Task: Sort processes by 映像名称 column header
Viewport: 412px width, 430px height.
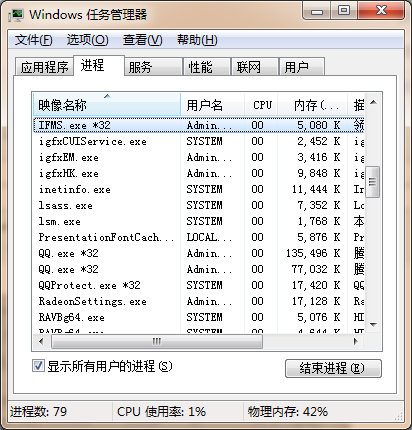Action: pyautogui.click(x=107, y=105)
